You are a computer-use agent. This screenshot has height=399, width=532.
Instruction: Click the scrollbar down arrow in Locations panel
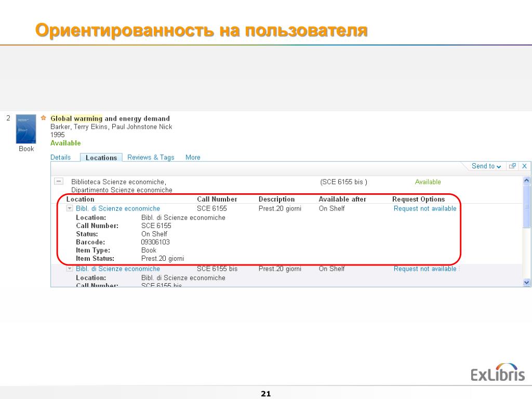[527, 282]
